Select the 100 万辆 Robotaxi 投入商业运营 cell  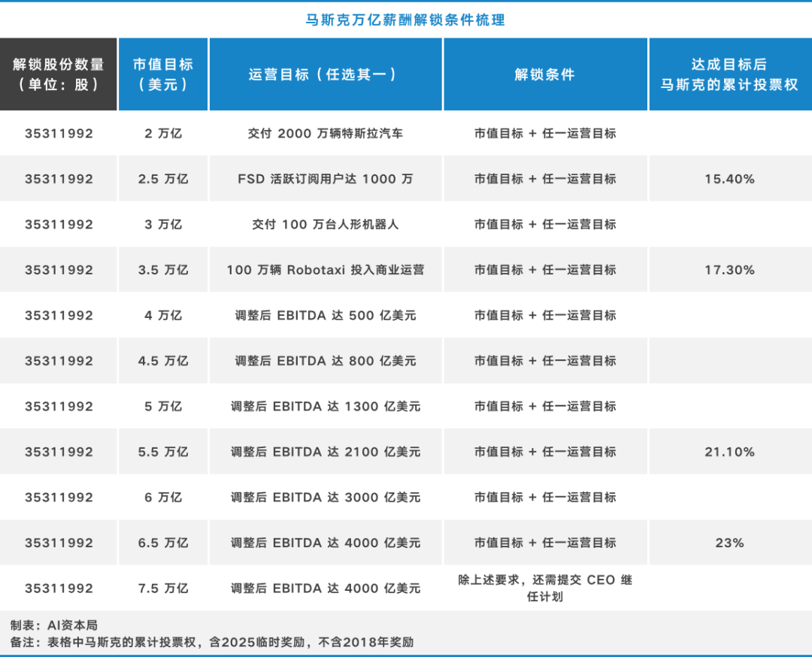[x=326, y=270]
